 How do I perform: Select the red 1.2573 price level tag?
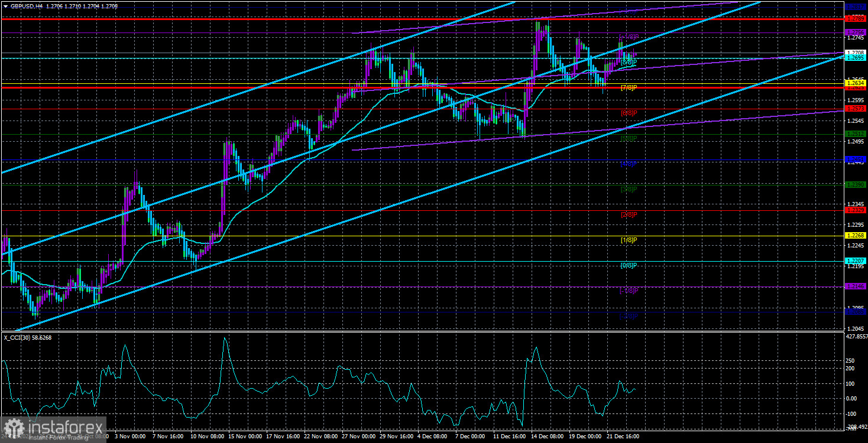[855, 109]
